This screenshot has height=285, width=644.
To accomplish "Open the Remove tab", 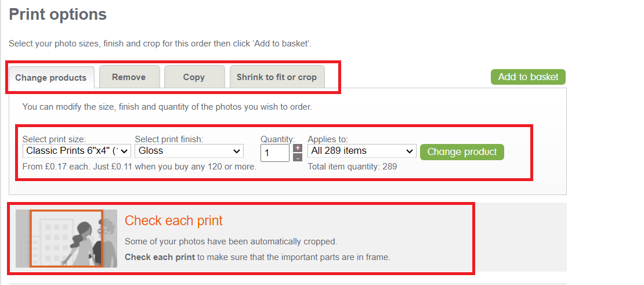I will (129, 77).
